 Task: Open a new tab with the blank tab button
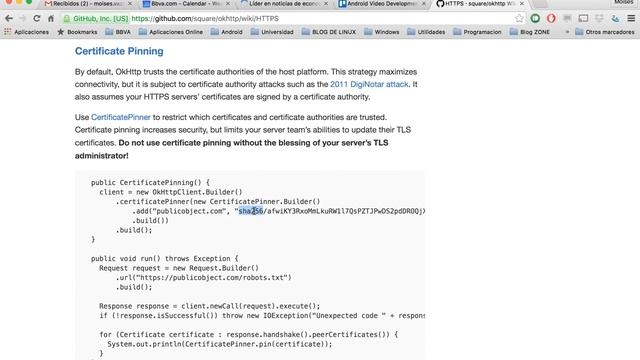click(x=540, y=4)
